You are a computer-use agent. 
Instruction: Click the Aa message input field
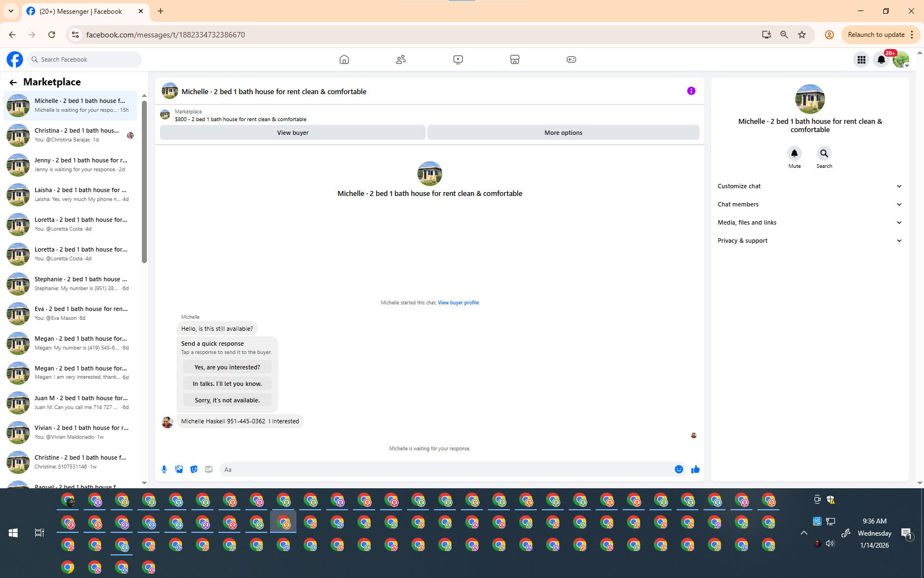coord(446,470)
